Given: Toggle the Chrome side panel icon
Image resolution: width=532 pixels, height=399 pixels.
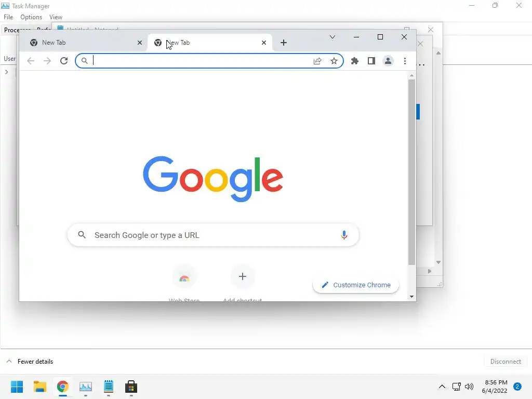Looking at the screenshot, I should point(371,61).
